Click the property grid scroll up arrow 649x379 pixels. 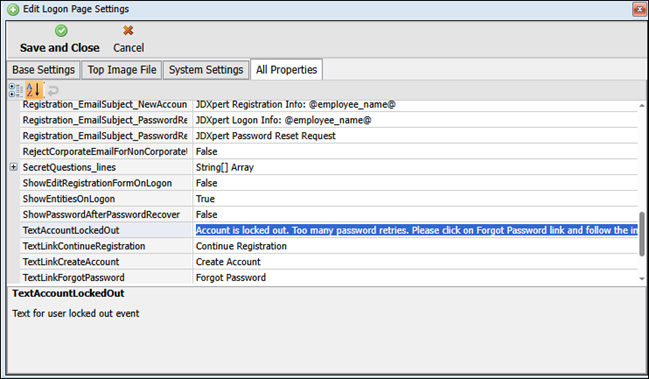coord(642,106)
